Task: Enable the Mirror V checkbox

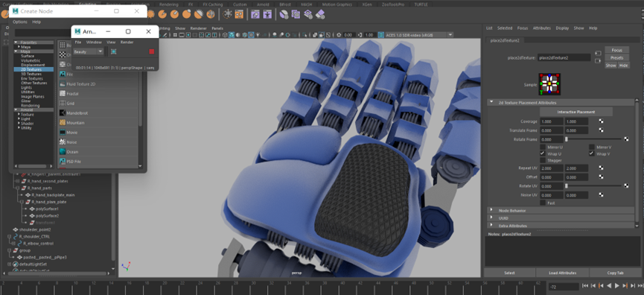Action: pyautogui.click(x=591, y=147)
